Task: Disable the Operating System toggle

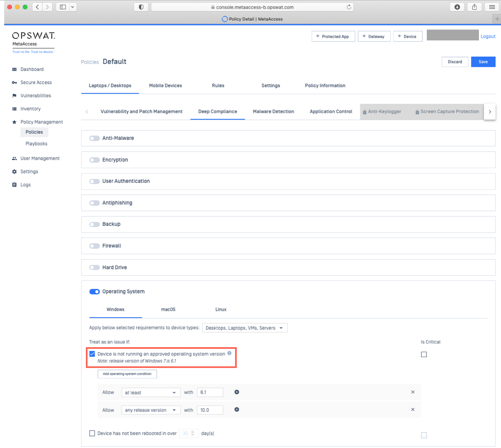Action: 95,292
